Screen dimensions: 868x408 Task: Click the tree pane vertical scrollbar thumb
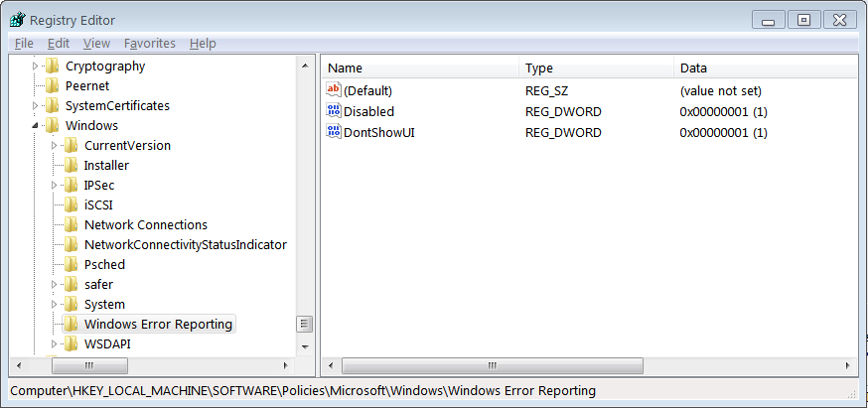305,324
